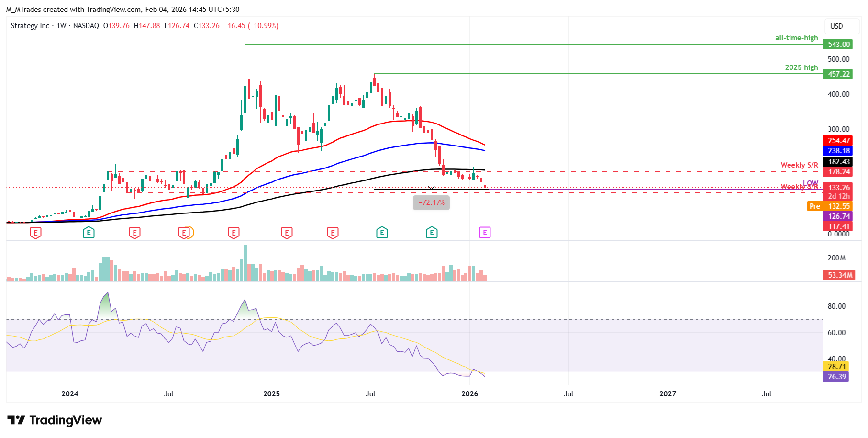Select the -72.17% measurement label
The width and height of the screenshot is (868, 438).
[431, 202]
